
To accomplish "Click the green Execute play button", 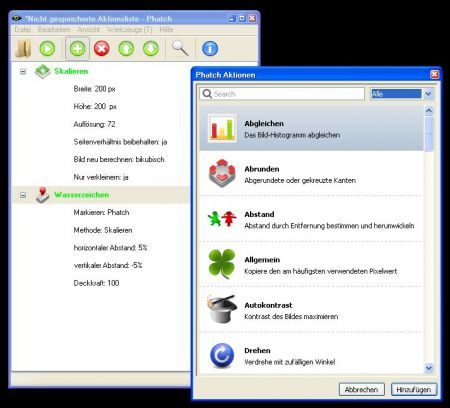I will [x=47, y=49].
